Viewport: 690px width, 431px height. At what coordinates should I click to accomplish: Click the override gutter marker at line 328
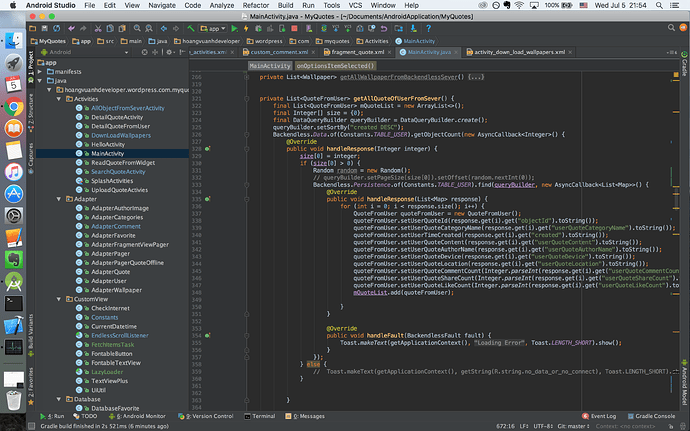(x=207, y=149)
